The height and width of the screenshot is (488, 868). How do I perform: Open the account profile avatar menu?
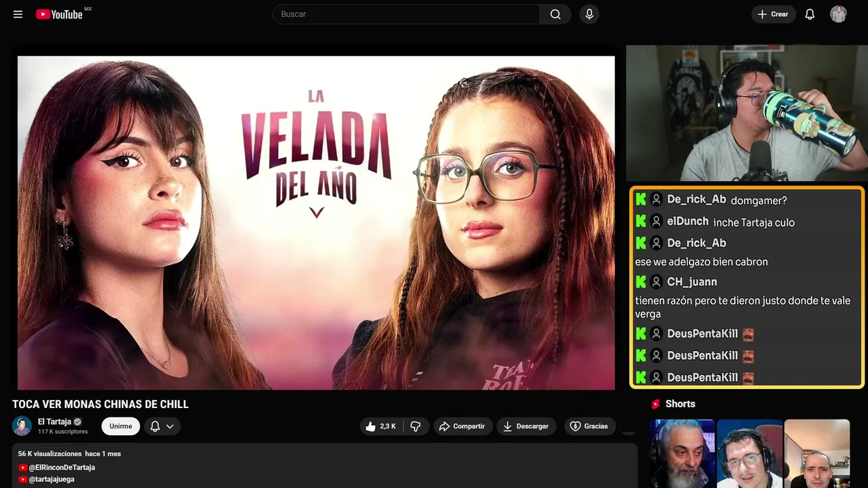839,14
